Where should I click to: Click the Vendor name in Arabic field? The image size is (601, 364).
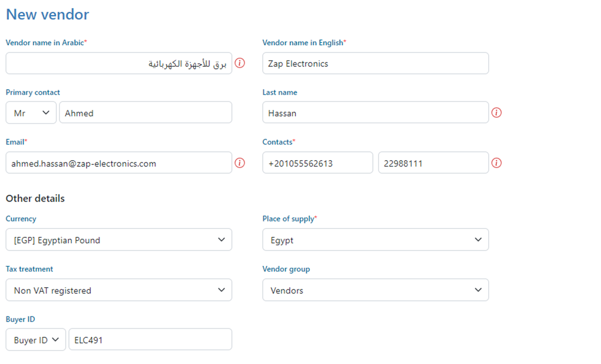(x=119, y=63)
